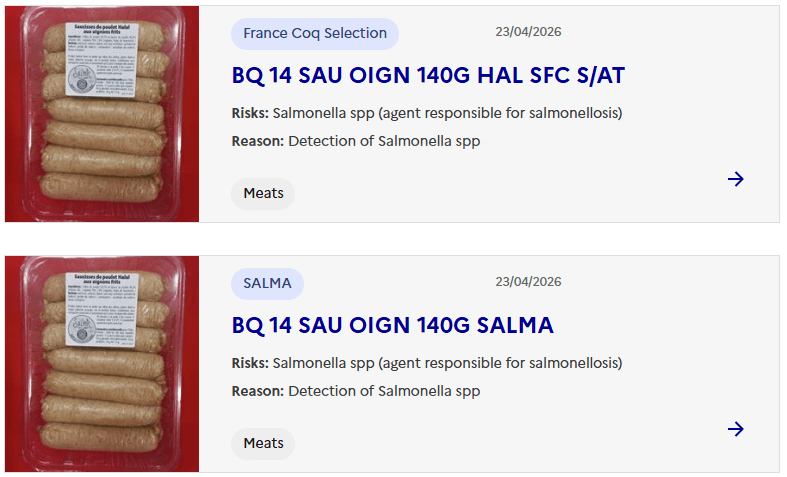Open the BQ 14 SAU OIGN 140G HAL SFC S/AT recall
Image resolution: width=787 pixels, height=477 pixels.
(x=428, y=76)
